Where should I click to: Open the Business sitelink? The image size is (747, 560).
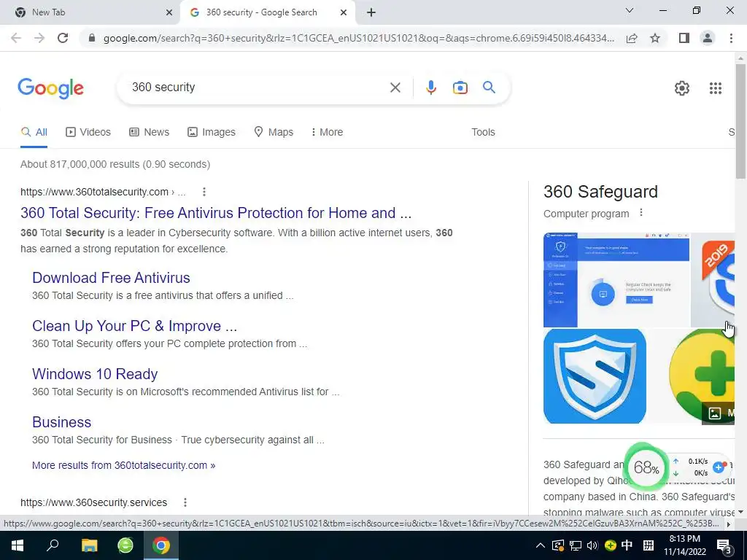[61, 422]
